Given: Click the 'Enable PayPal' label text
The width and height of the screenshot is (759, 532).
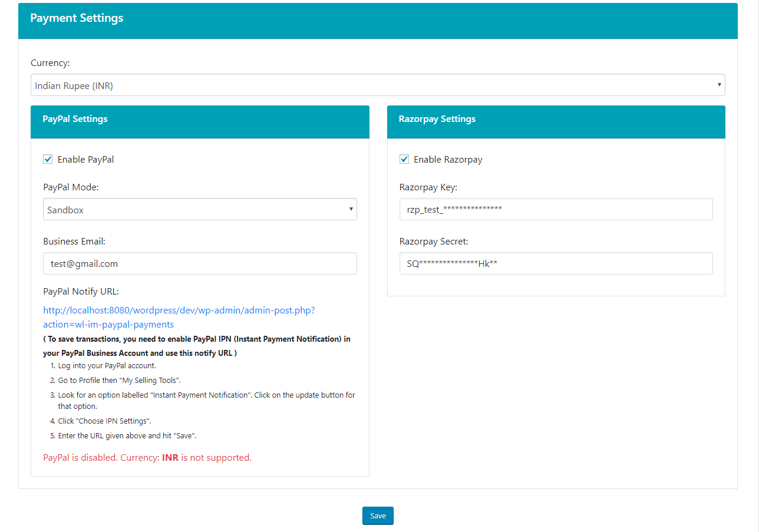Looking at the screenshot, I should coord(86,160).
